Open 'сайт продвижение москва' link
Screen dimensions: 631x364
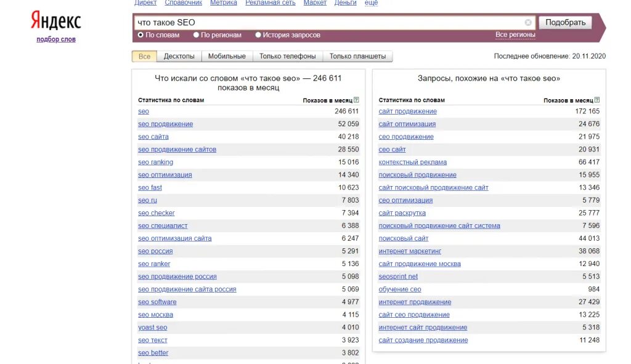tap(420, 264)
